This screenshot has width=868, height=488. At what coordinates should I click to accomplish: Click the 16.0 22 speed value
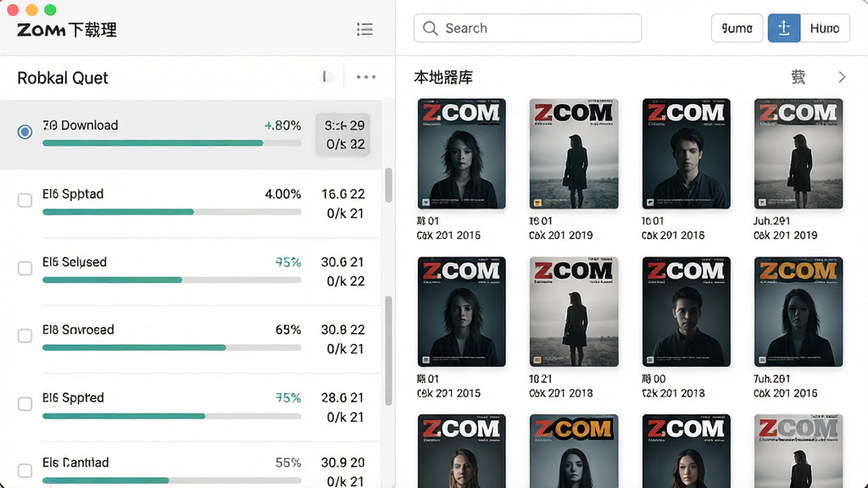(x=343, y=194)
